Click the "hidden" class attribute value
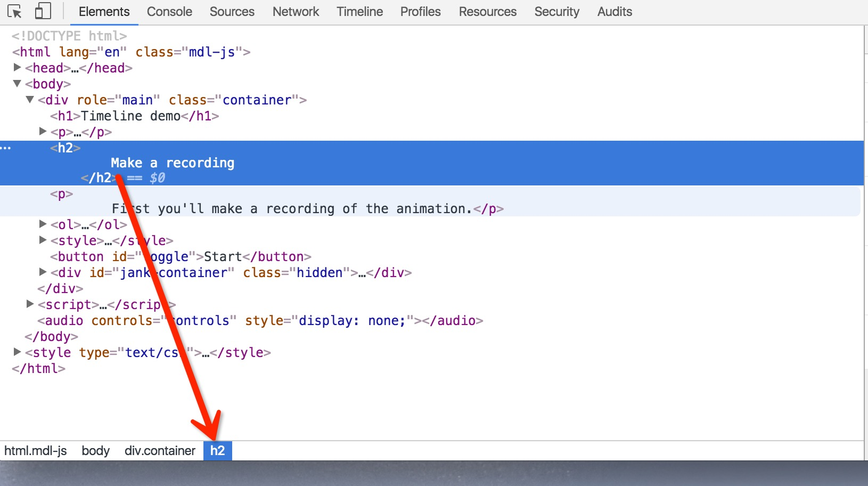The width and height of the screenshot is (868, 486). 320,272
